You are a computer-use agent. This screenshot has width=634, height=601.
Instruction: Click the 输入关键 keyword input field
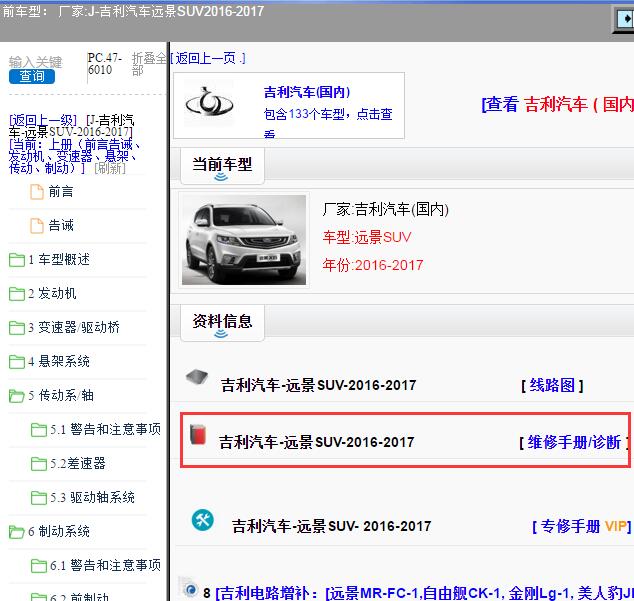(36, 62)
